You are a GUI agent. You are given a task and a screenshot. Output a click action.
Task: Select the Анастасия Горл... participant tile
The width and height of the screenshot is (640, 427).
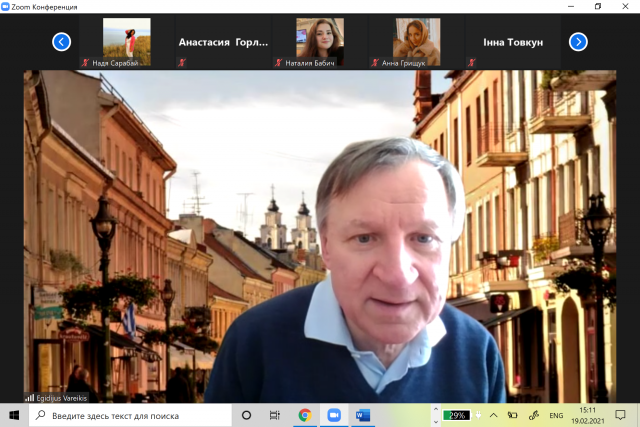tap(223, 42)
